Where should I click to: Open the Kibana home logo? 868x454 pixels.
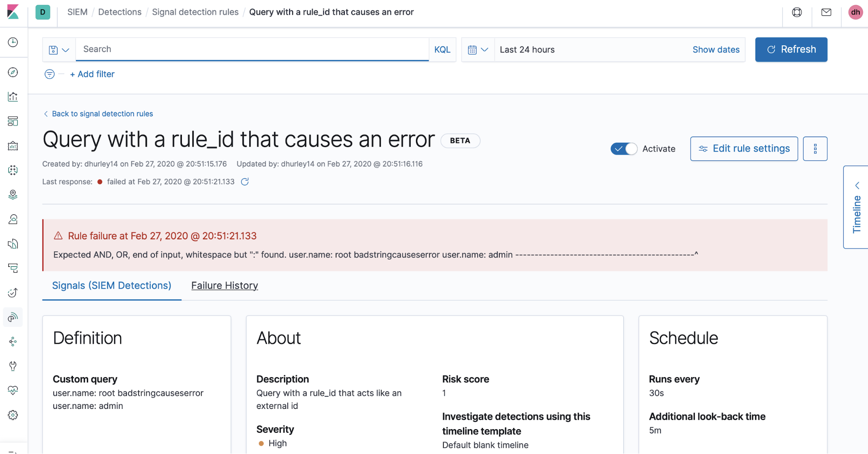tap(13, 12)
